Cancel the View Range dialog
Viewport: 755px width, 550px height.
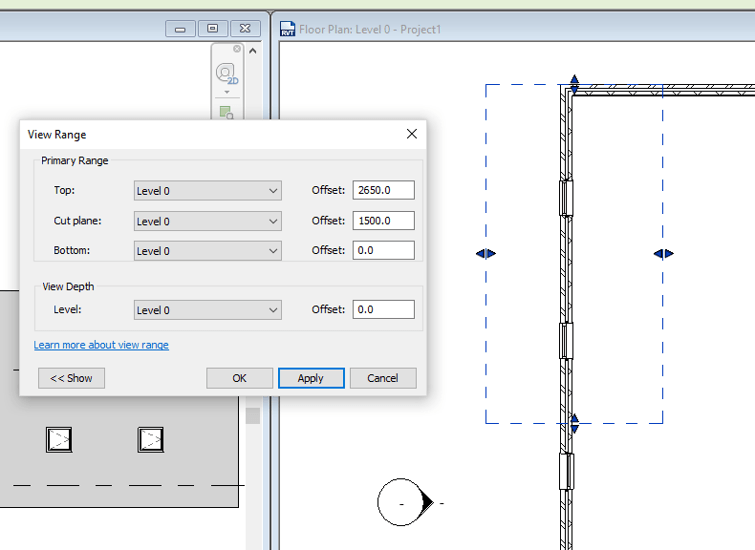point(383,378)
